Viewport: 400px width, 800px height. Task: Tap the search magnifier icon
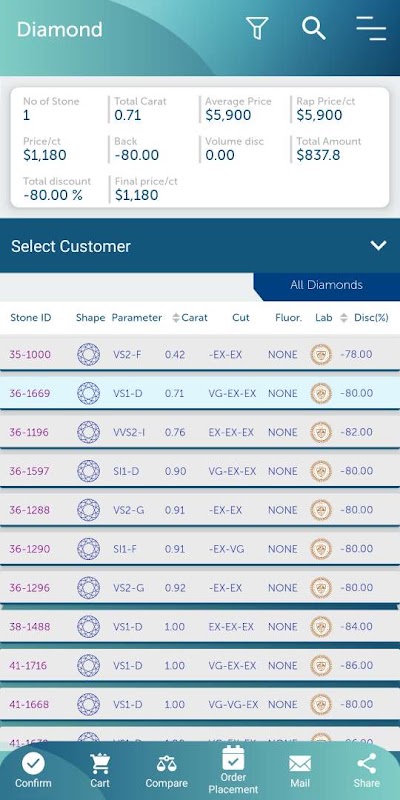[x=313, y=28]
